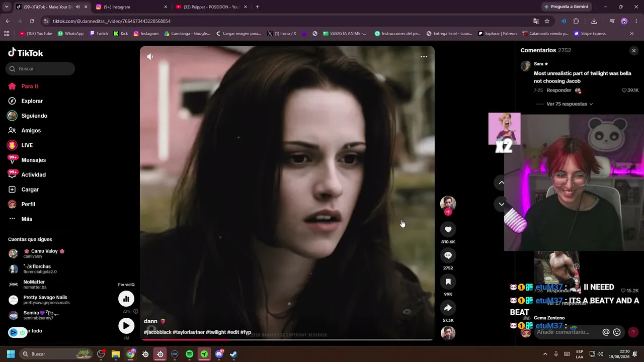Open the browser downloads icon
644x362 pixels.
coord(594,21)
